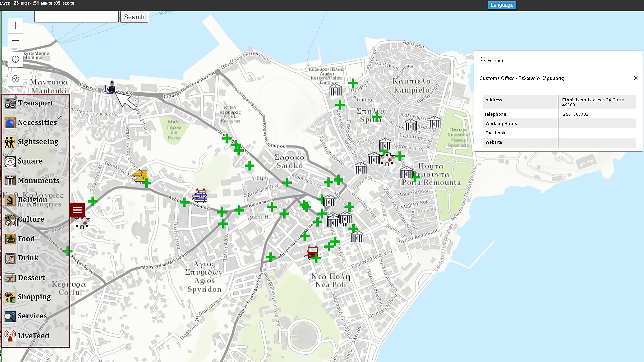Focus the map search input field

click(76, 17)
